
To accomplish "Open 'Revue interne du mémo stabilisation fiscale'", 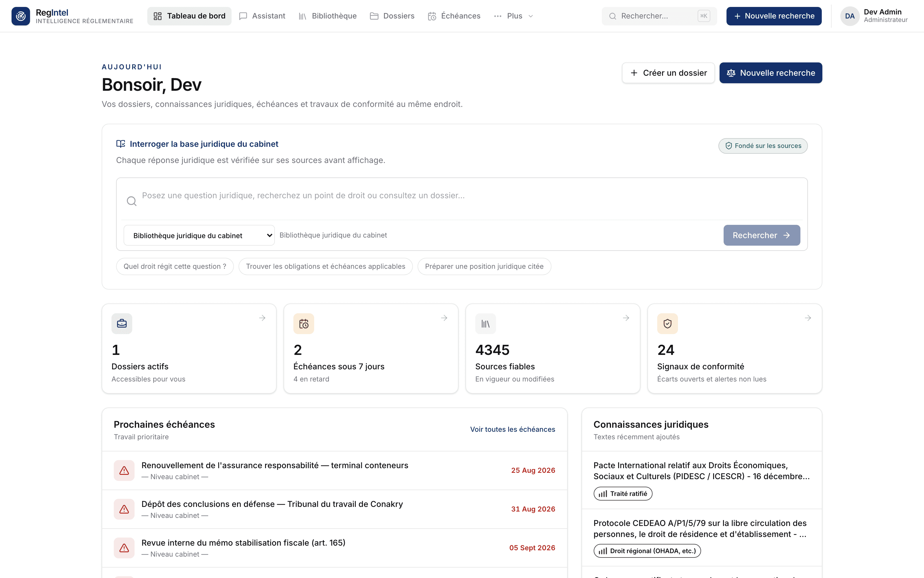I will click(334, 548).
